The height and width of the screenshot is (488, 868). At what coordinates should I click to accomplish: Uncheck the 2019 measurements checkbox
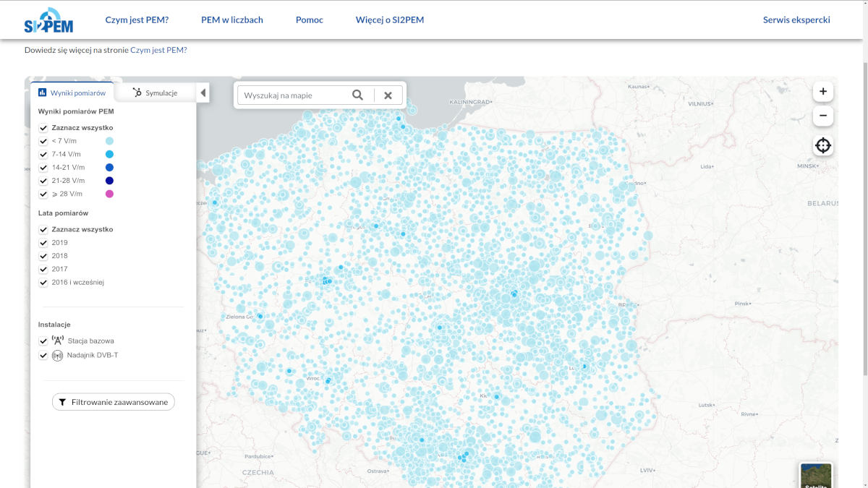coord(43,243)
